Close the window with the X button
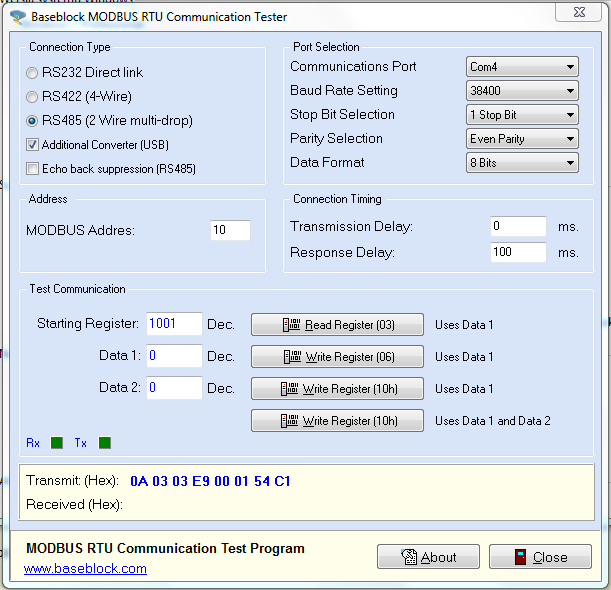The height and width of the screenshot is (590, 611). [579, 12]
